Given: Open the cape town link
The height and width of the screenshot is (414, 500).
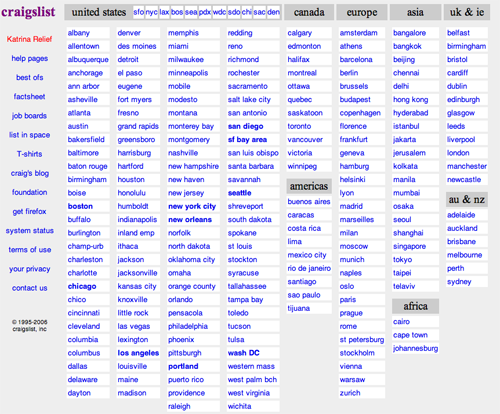Looking at the screenshot, I should [410, 335].
